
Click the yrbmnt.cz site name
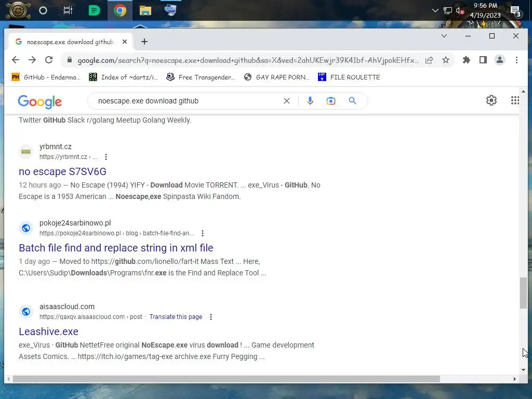[55, 147]
